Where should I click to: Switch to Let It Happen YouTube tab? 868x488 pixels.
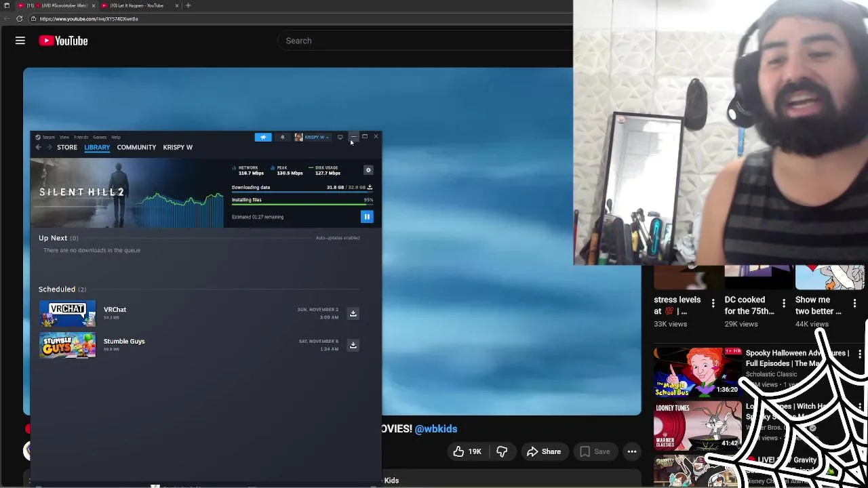pyautogui.click(x=136, y=5)
